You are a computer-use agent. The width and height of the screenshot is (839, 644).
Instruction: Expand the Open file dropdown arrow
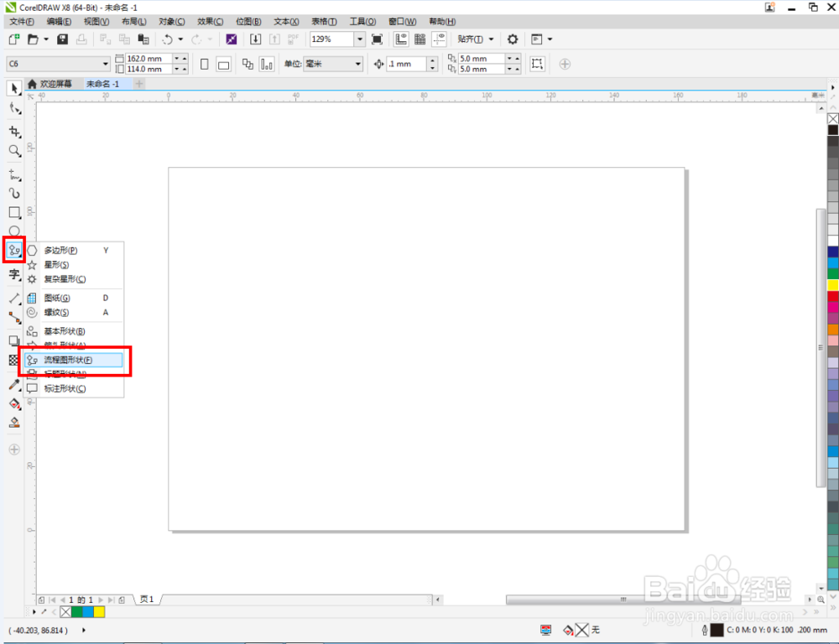tap(46, 39)
